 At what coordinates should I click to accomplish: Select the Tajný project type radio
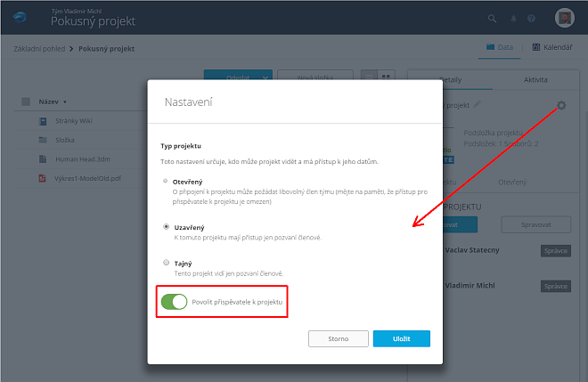tap(166, 263)
